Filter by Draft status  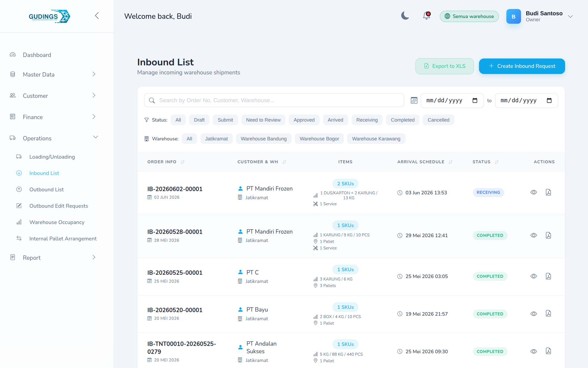[x=199, y=120]
